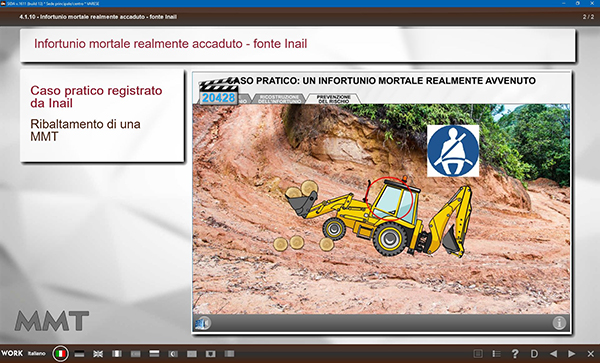
Task: Click the 20428 clapperboard icon
Action: (x=218, y=91)
